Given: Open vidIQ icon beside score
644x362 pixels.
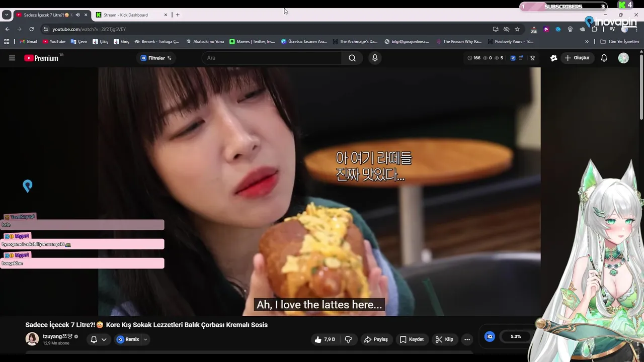Looking at the screenshot, I should pos(490,336).
